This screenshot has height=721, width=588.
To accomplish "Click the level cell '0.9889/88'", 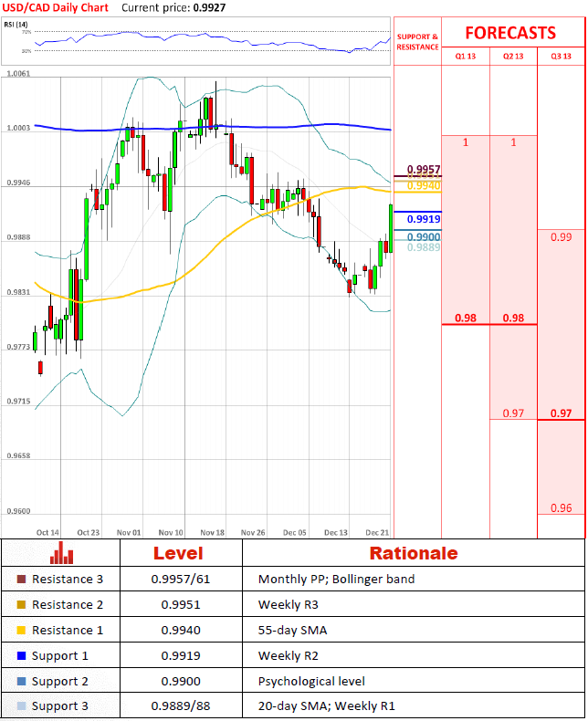I will coord(181,705).
